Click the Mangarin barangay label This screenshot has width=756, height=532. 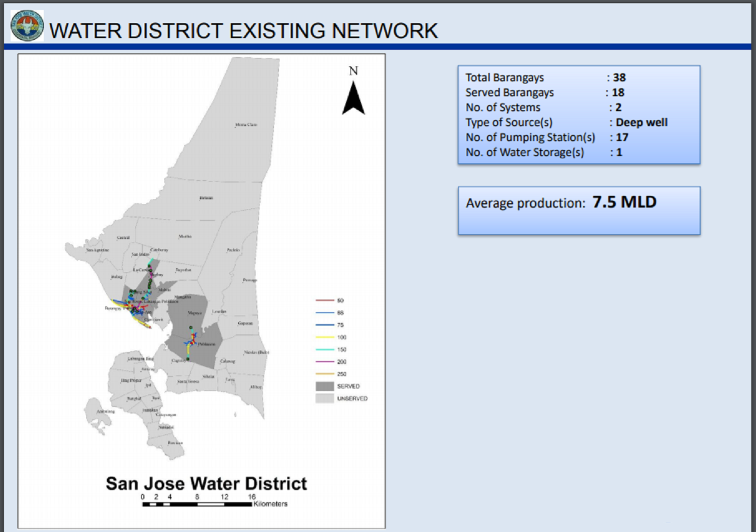click(183, 297)
